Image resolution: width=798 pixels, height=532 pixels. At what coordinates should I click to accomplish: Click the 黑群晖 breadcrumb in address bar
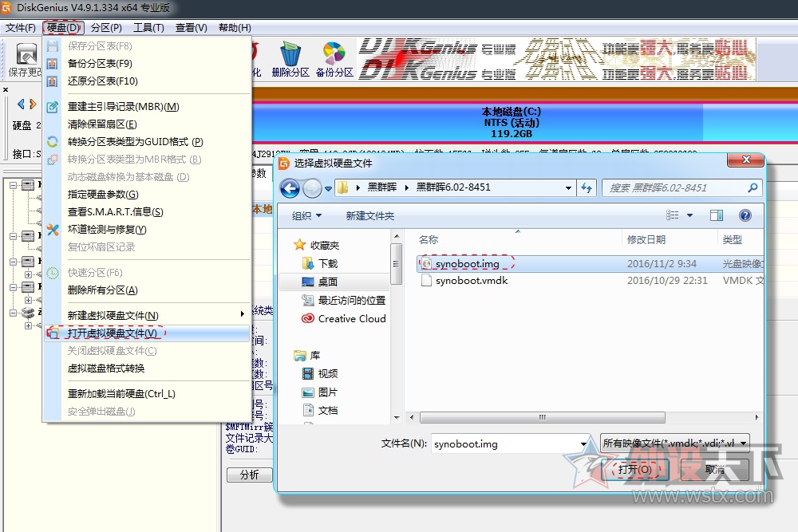point(381,187)
